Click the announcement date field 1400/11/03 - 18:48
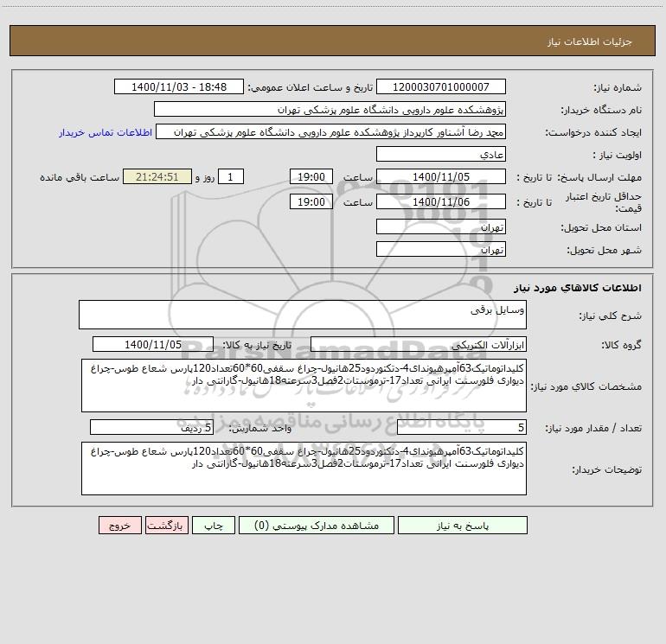The width and height of the screenshot is (666, 644). point(179,86)
